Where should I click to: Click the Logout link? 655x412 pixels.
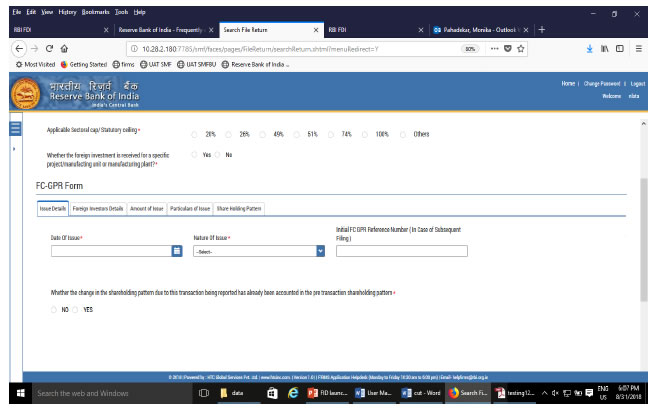[x=638, y=83]
